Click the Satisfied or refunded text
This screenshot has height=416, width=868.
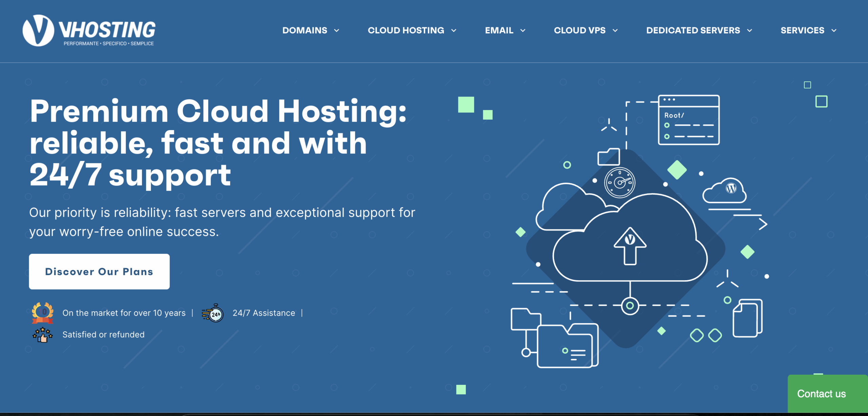[x=103, y=335]
